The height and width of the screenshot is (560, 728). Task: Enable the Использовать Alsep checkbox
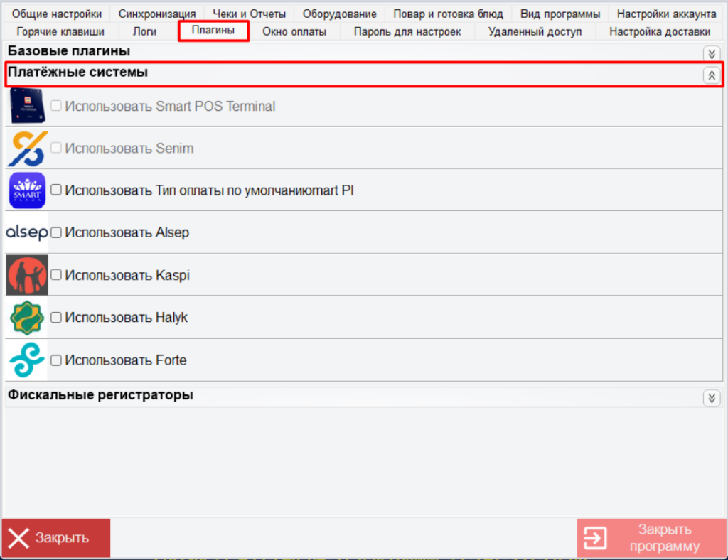coord(56,232)
